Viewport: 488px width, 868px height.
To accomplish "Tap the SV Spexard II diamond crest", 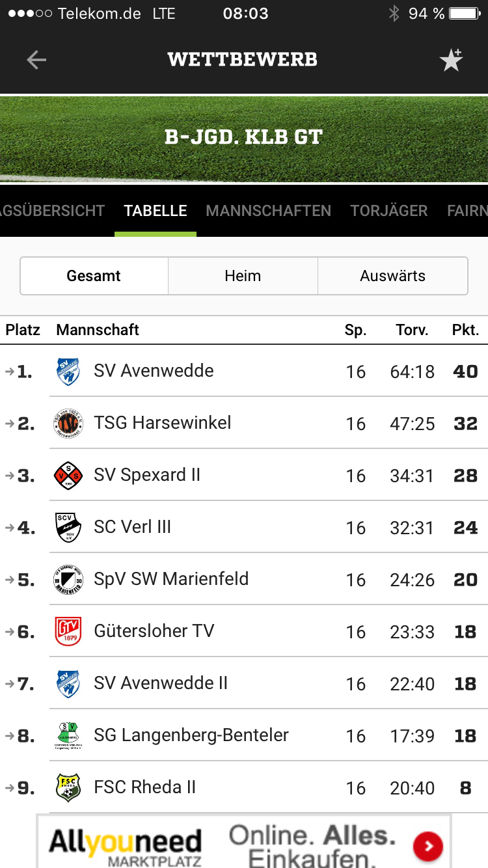I will tap(68, 476).
